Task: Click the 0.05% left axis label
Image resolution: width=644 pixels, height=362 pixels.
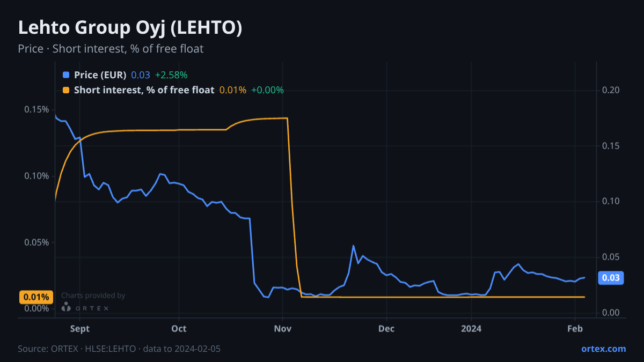Action: 36,242
